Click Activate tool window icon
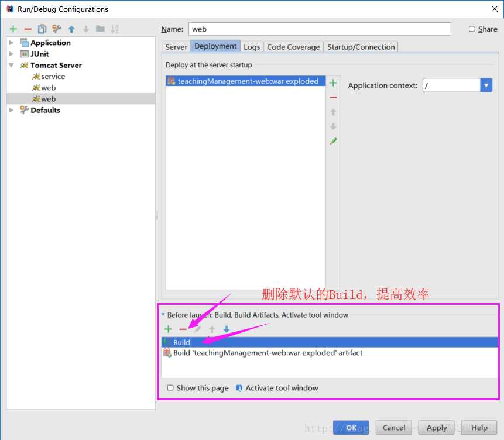Image resolution: width=504 pixels, height=440 pixels. 239,389
